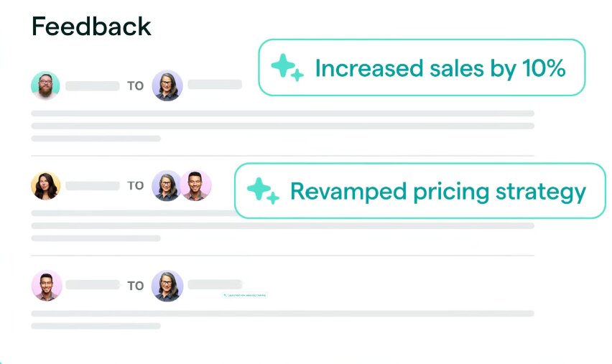Screen dimensions: 612x364
Task: Click the "TO" label in the second feedback row
Action: click(x=135, y=186)
